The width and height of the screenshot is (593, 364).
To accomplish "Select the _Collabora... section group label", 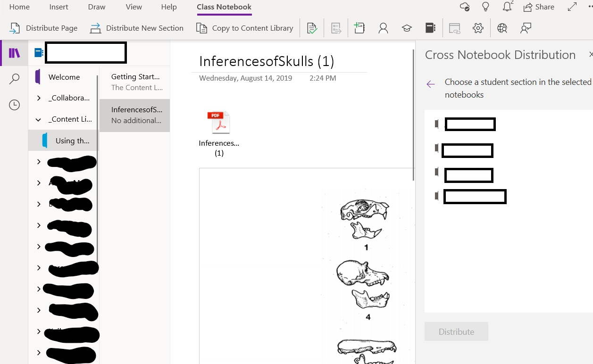I will click(x=69, y=98).
